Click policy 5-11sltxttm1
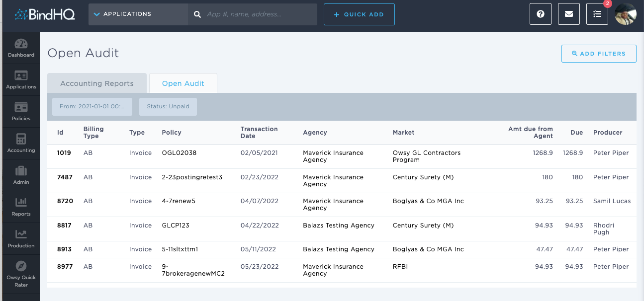This screenshot has height=301, width=644. 180,249
